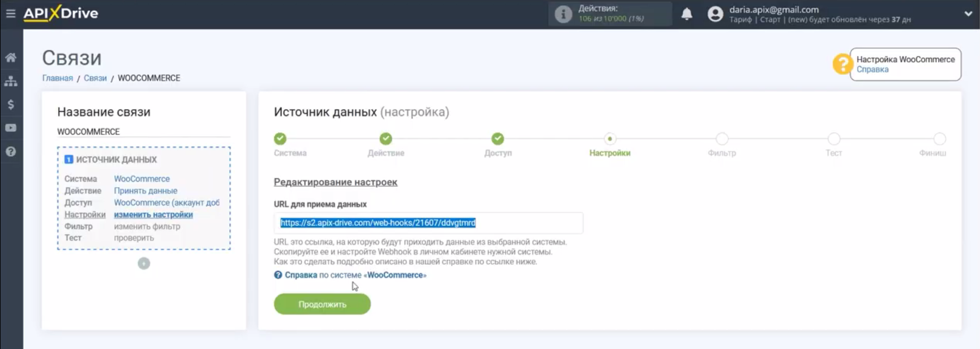This screenshot has height=349, width=980.
Task: Open Принять данные action link
Action: [145, 191]
